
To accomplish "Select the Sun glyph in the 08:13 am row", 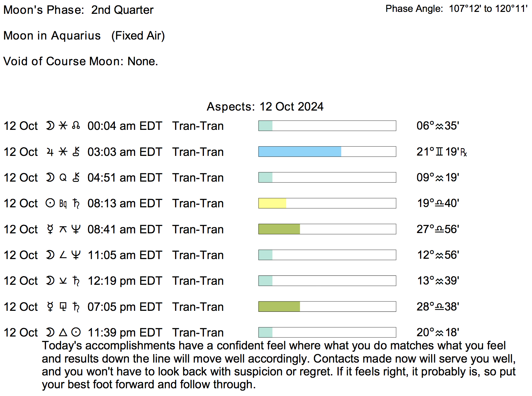I will click(50, 203).
